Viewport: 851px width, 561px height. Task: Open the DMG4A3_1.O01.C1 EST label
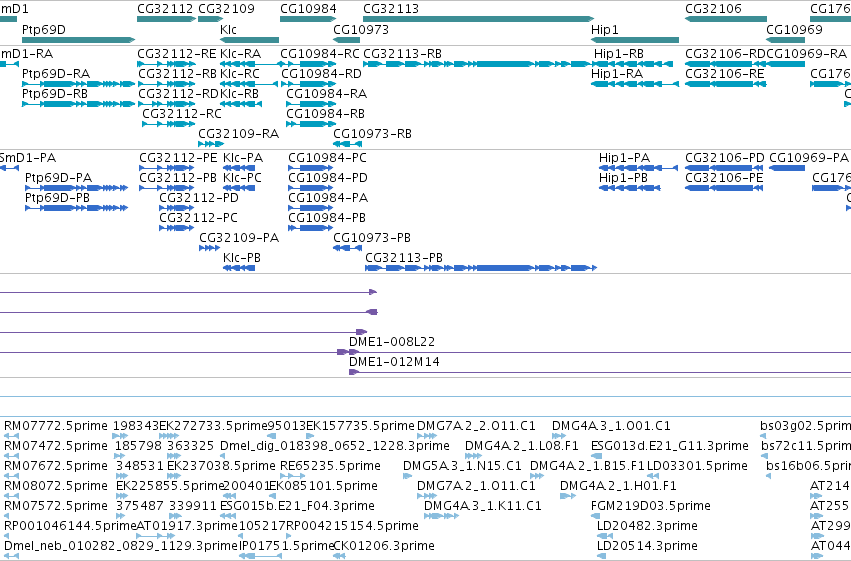(611, 426)
